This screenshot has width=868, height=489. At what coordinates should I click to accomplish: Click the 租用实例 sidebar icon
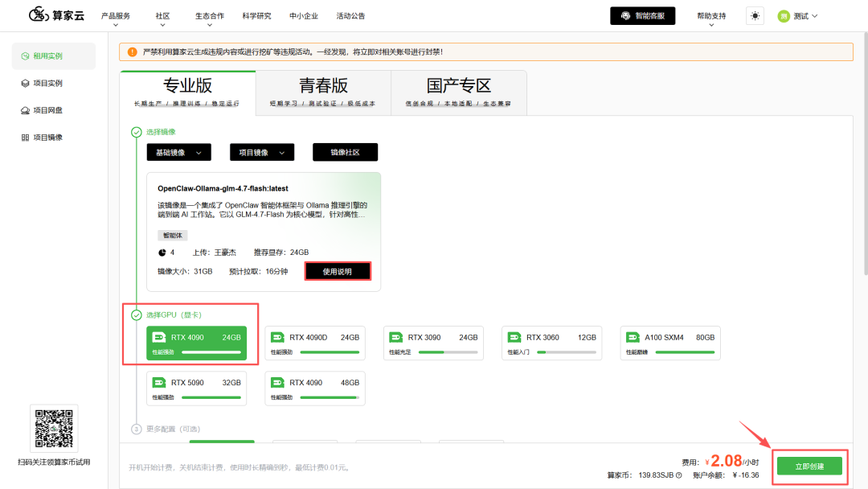pos(25,56)
